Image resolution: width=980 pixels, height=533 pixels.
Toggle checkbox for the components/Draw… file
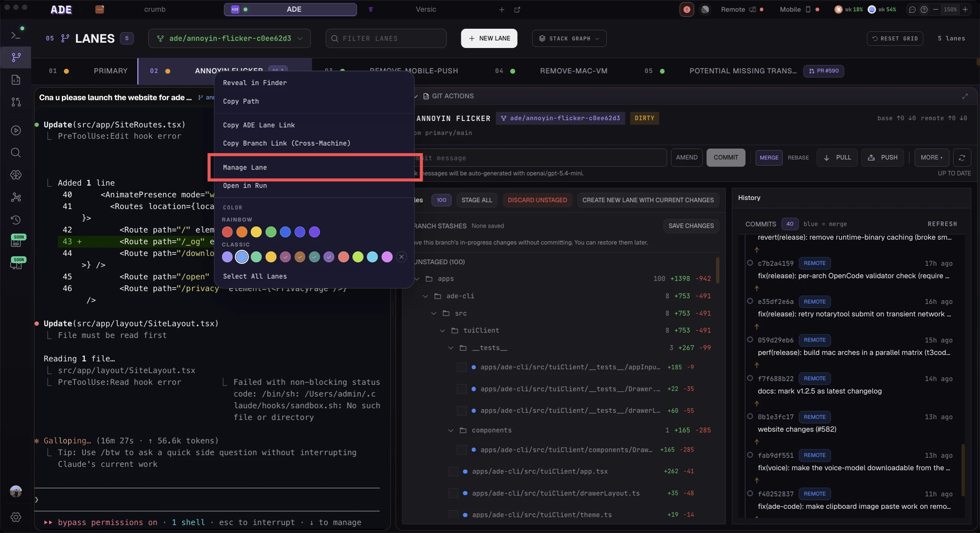pos(462,450)
